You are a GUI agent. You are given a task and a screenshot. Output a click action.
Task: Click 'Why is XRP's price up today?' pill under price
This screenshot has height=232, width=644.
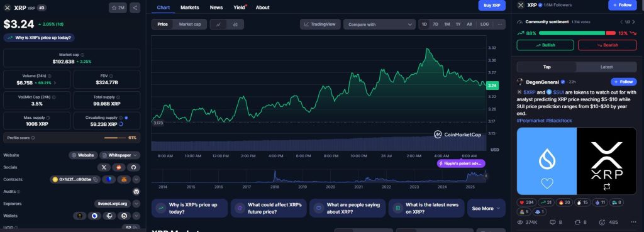39,38
